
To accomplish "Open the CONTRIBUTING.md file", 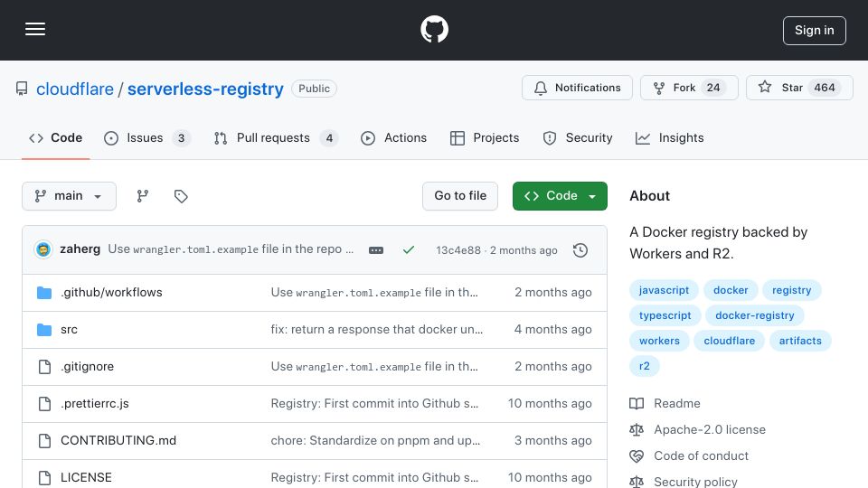I will click(x=118, y=440).
